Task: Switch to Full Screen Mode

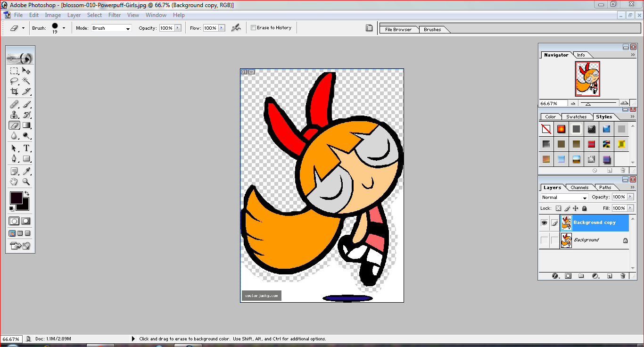Action: pos(28,233)
